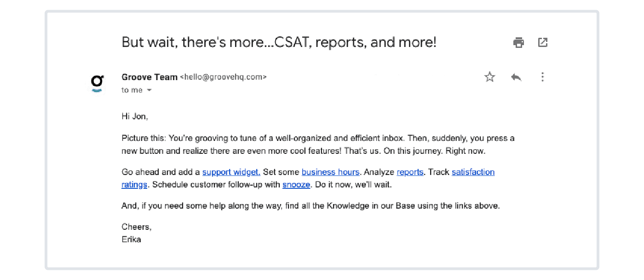
Task: Open the "satisfaction ratings" link
Action: click(x=473, y=172)
